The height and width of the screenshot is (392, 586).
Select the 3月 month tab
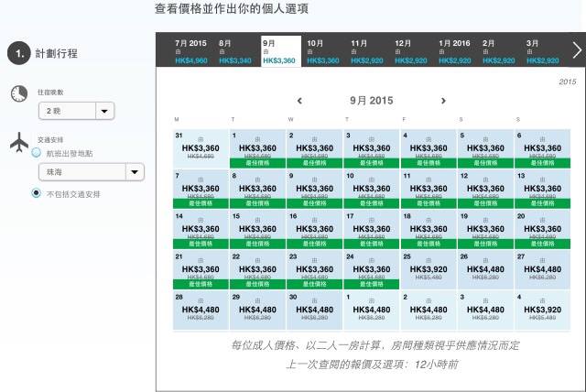click(542, 51)
